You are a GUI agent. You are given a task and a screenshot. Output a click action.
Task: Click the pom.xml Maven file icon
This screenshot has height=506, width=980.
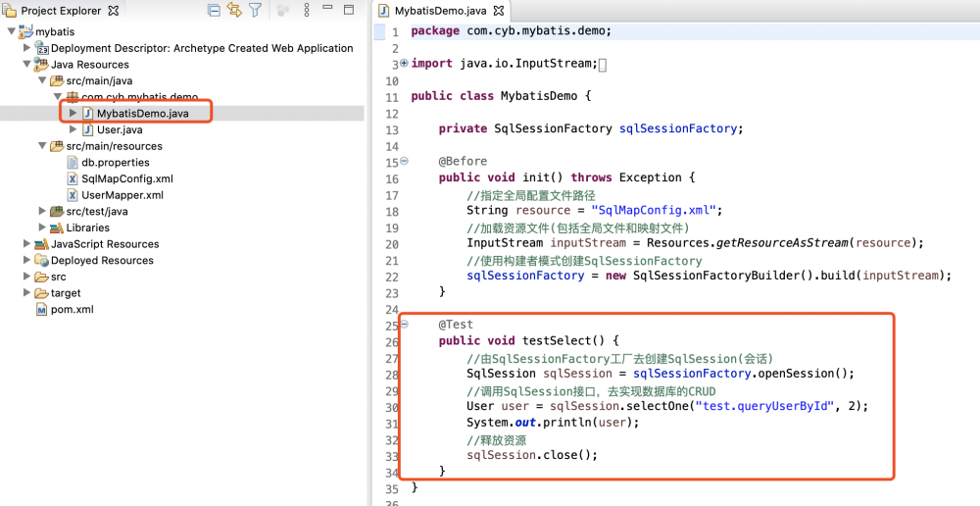[x=41, y=309]
